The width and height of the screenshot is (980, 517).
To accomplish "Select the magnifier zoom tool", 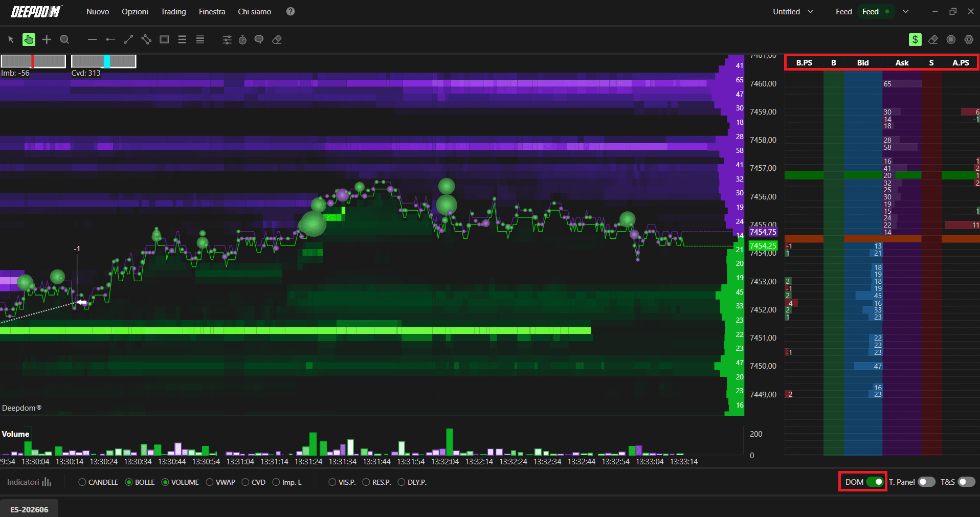I will pyautogui.click(x=64, y=39).
